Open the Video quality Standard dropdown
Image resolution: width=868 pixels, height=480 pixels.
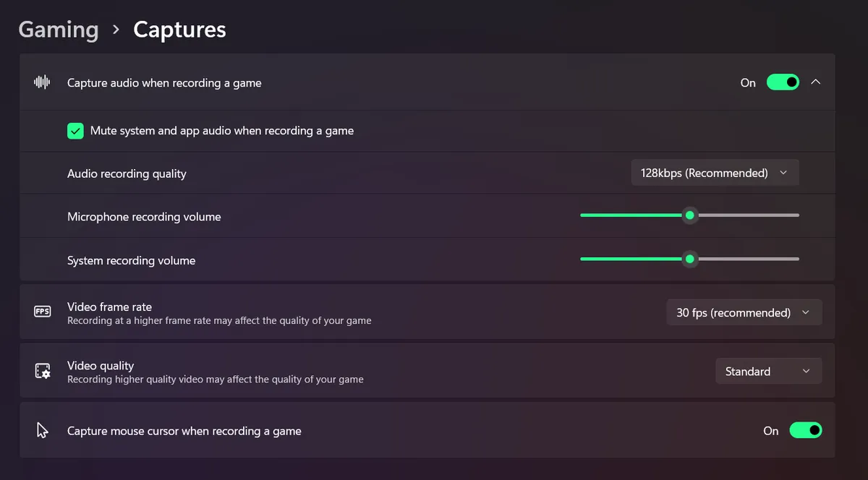[x=768, y=372]
